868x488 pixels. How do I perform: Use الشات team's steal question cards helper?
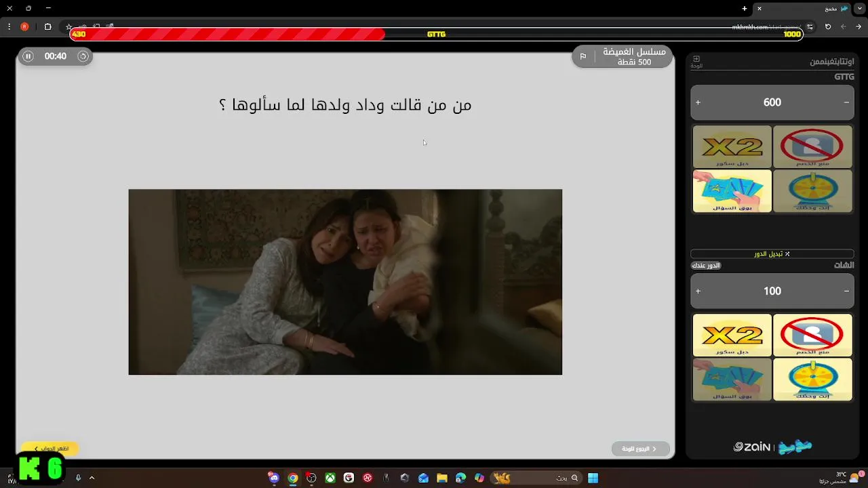[x=732, y=379]
